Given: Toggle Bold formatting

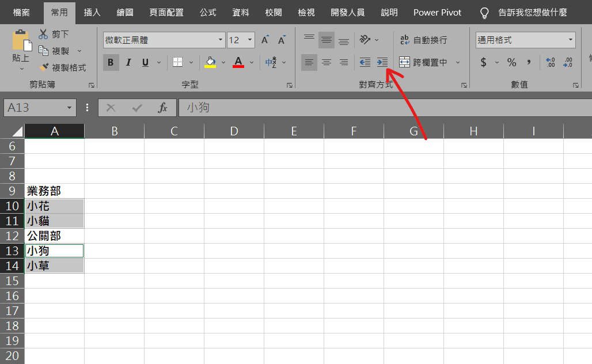Looking at the screenshot, I should tap(111, 62).
